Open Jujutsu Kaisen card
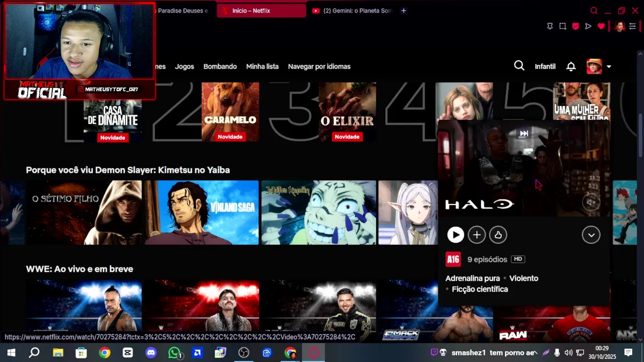644x362 pixels. (318, 213)
